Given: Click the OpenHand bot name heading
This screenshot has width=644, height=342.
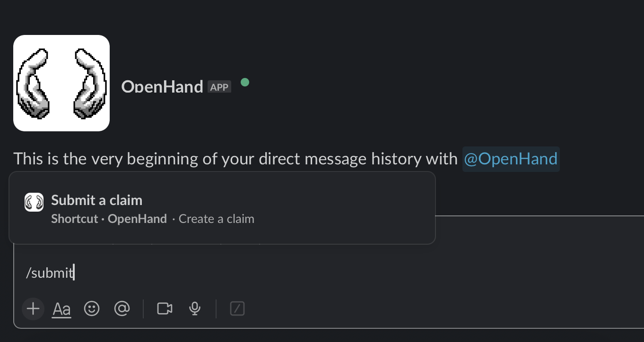Looking at the screenshot, I should tap(162, 86).
